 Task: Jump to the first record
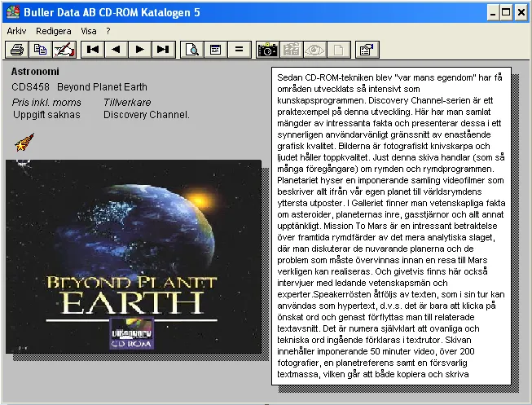click(x=93, y=50)
